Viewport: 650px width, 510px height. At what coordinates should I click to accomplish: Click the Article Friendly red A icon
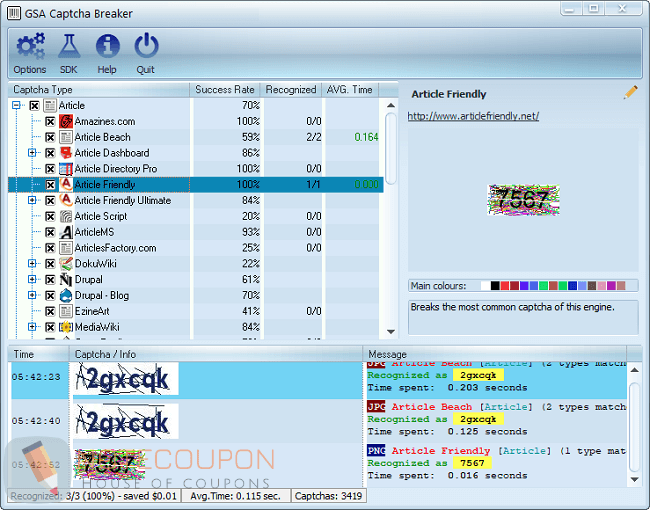click(66, 185)
